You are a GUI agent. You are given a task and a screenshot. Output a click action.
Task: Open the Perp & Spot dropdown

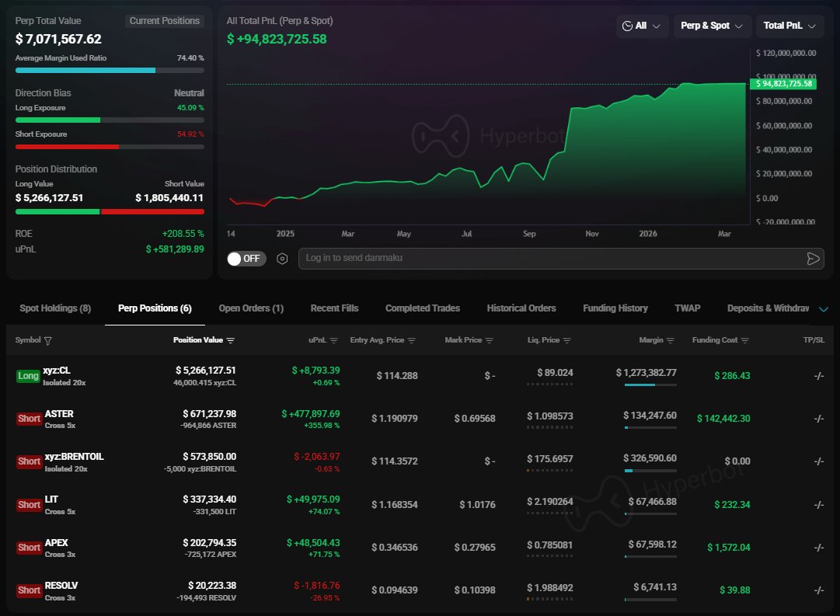[712, 26]
